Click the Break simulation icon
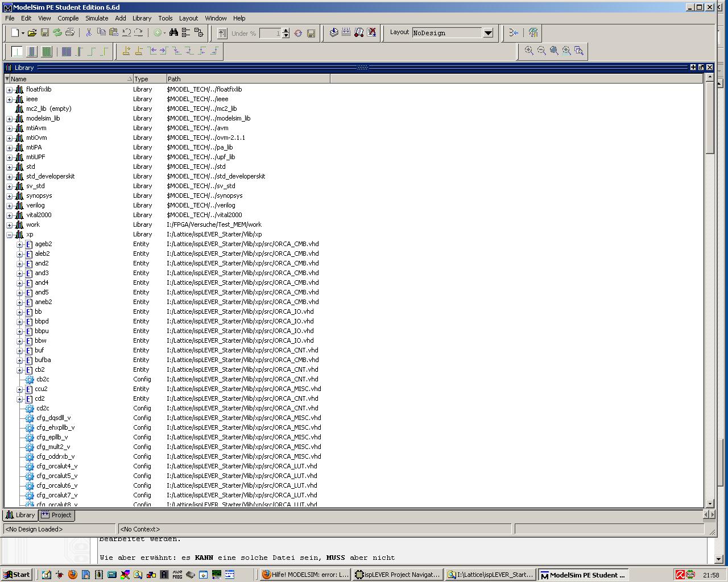The width and height of the screenshot is (728, 582). 371,33
